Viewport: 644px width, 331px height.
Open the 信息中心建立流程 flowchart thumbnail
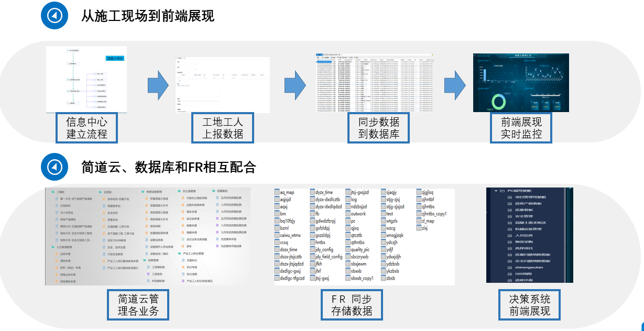pos(86,79)
